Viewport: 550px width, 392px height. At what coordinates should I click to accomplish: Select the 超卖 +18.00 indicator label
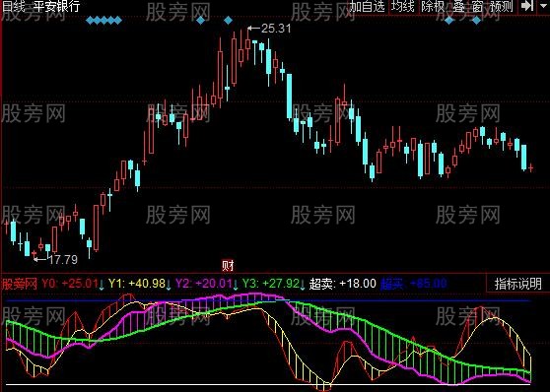coord(343,284)
